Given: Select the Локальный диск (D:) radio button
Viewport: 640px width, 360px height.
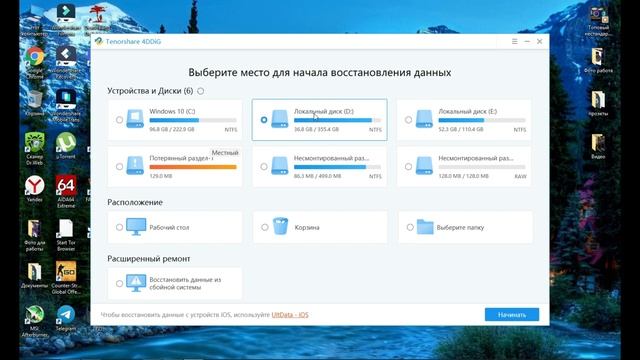Looking at the screenshot, I should pyautogui.click(x=264, y=120).
